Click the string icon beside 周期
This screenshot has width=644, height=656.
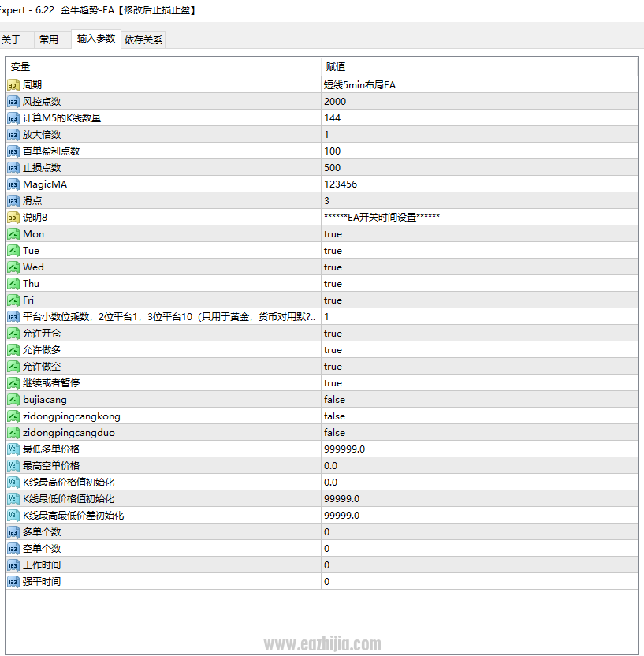tap(13, 85)
